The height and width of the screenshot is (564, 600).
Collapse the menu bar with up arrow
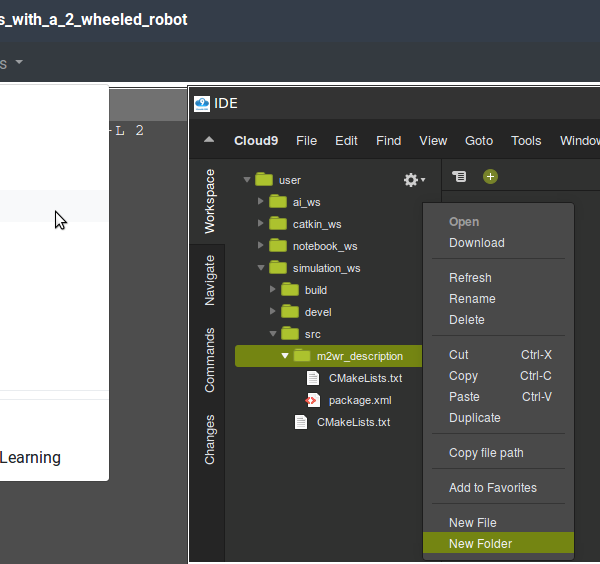209,140
